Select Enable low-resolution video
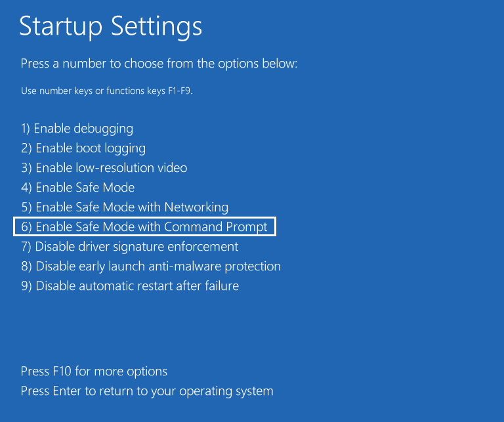The image size is (504, 422). click(x=104, y=168)
